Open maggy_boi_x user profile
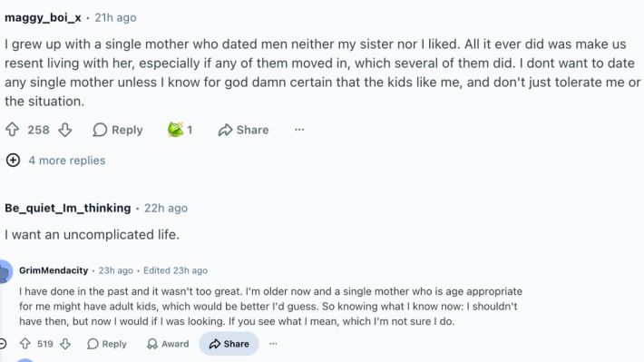This screenshot has width=644, height=362. tap(43, 17)
